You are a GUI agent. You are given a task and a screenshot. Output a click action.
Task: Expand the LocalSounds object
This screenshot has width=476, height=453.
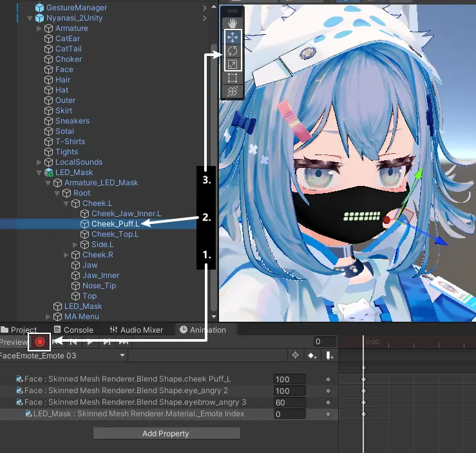tap(39, 162)
